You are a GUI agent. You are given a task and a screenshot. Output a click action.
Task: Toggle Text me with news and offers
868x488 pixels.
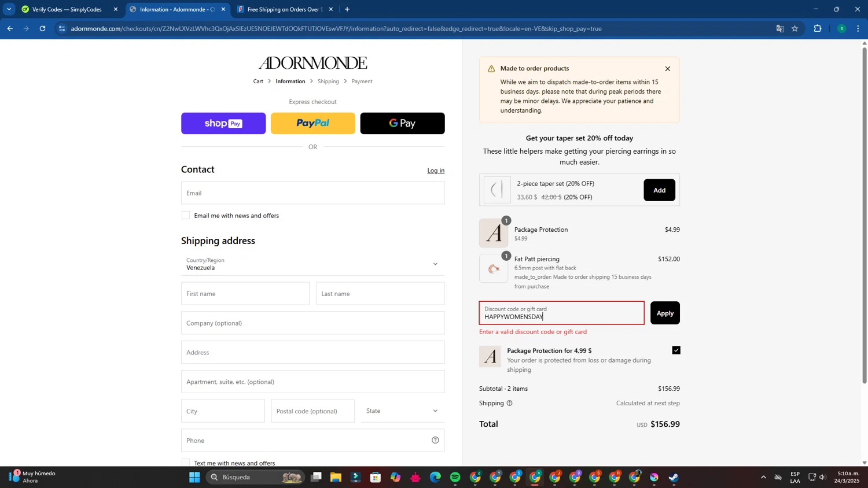point(186,463)
